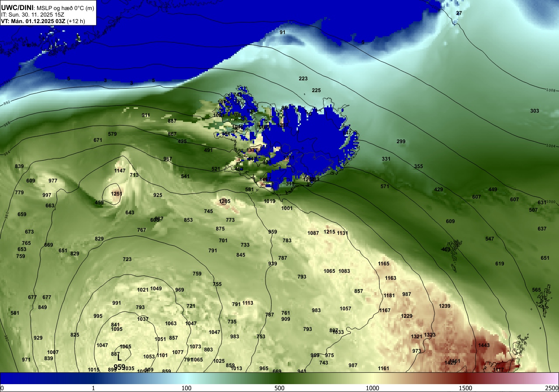Click the 1323 height value

(x=430, y=335)
